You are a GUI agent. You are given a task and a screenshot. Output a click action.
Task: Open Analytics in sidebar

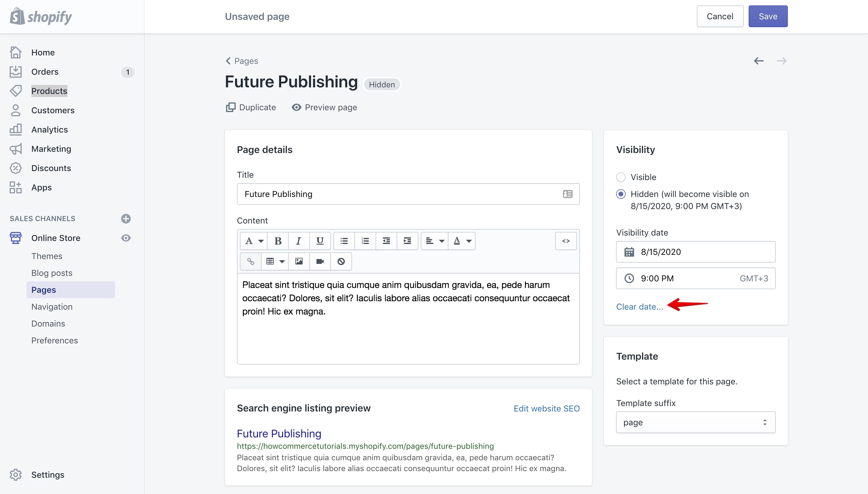coord(49,130)
